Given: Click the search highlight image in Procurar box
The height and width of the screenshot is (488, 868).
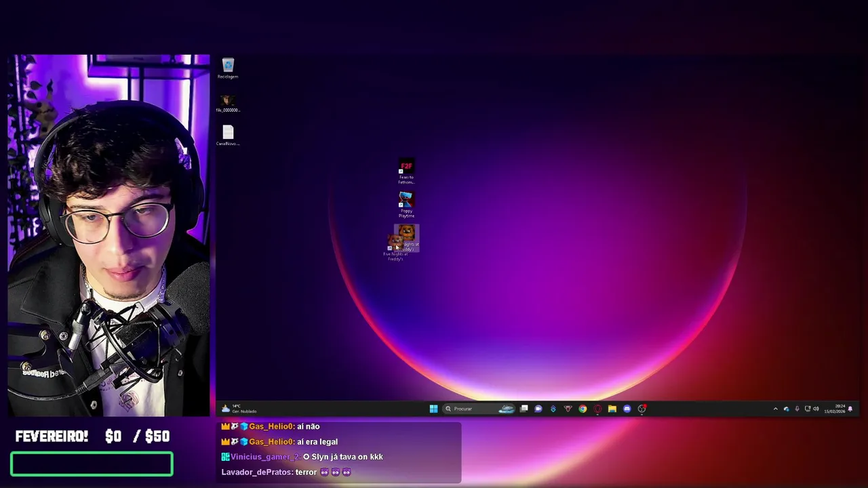Looking at the screenshot, I should (507, 409).
